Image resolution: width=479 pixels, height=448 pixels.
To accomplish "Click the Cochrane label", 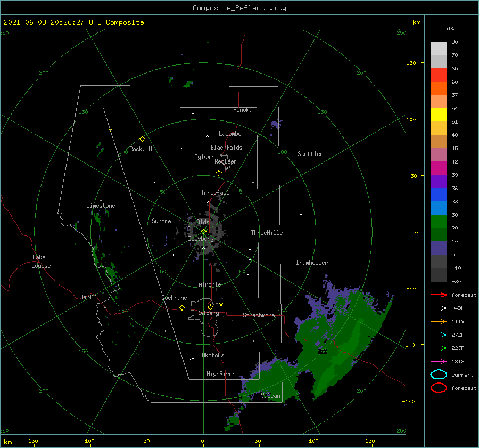I will tap(174, 298).
